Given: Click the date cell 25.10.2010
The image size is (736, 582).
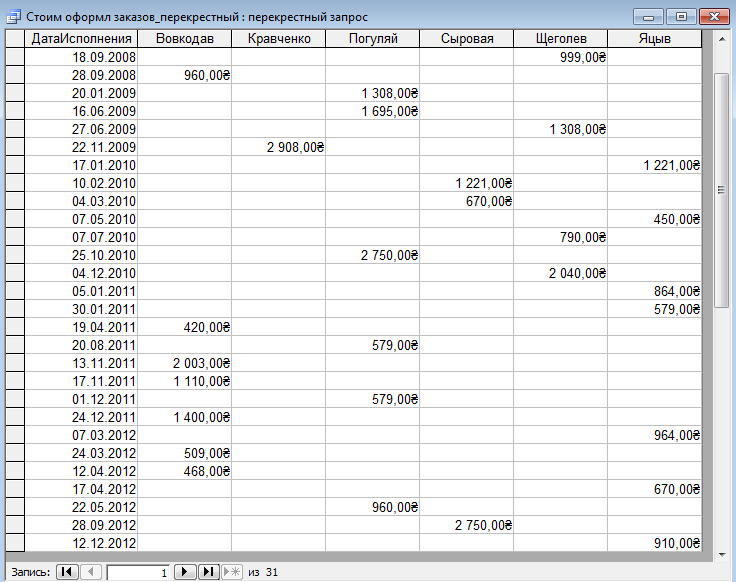Looking at the screenshot, I should [x=81, y=255].
